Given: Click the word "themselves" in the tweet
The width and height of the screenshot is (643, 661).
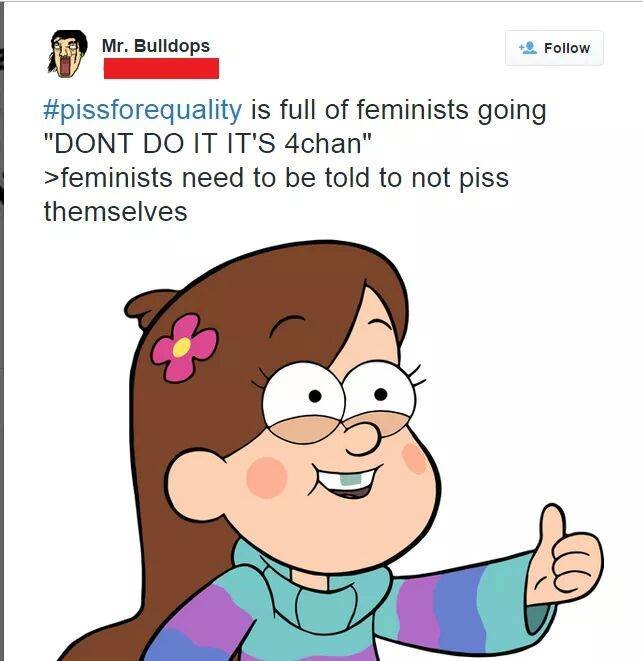Looking at the screenshot, I should 116,211.
